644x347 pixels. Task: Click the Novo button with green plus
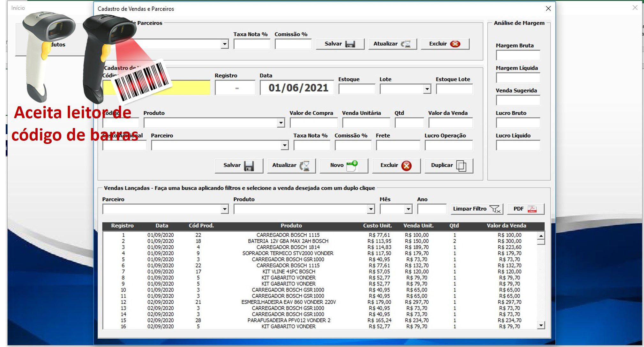pyautogui.click(x=344, y=165)
